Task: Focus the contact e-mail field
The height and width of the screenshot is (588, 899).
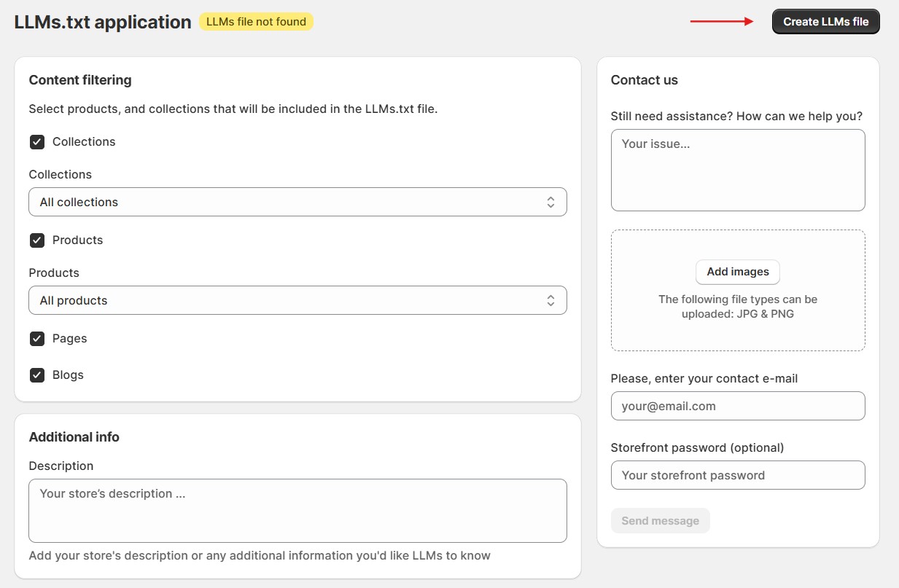Action: coord(738,406)
